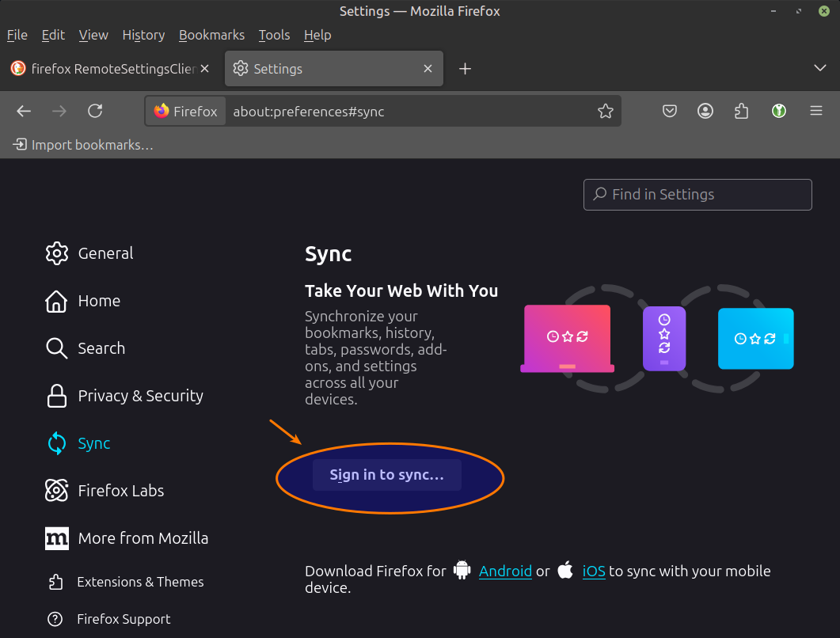Expand the list all tabs chevron
The image size is (840, 638).
pyautogui.click(x=819, y=68)
